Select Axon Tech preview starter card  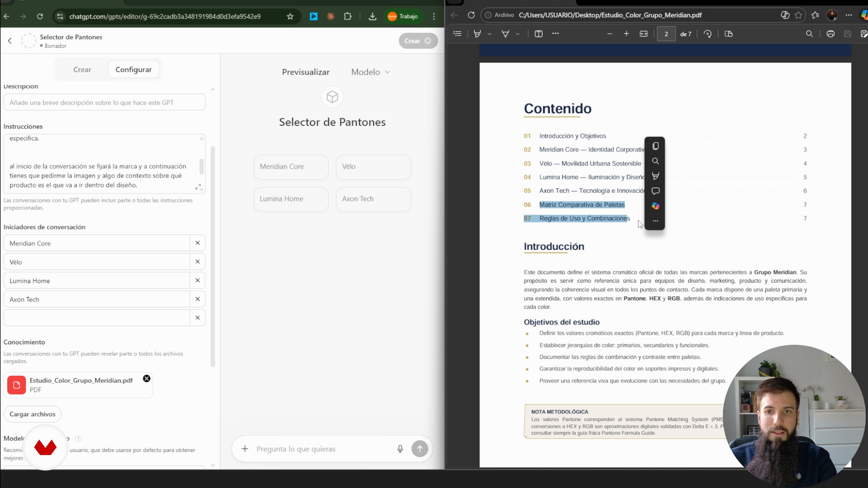[373, 199]
